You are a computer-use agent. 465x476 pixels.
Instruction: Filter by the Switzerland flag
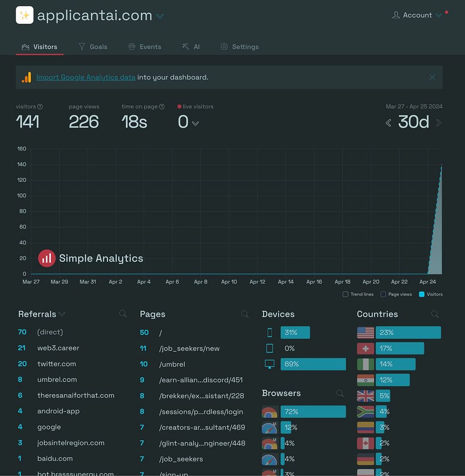[x=366, y=348]
